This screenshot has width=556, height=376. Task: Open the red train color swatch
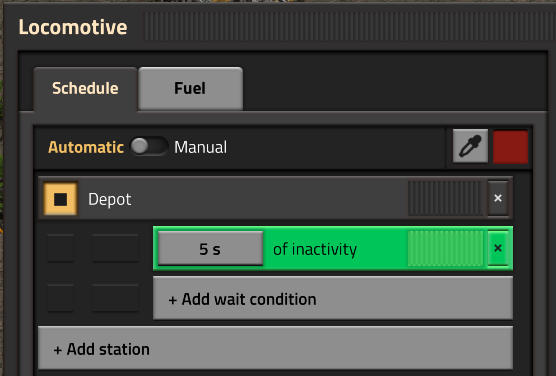coord(510,146)
